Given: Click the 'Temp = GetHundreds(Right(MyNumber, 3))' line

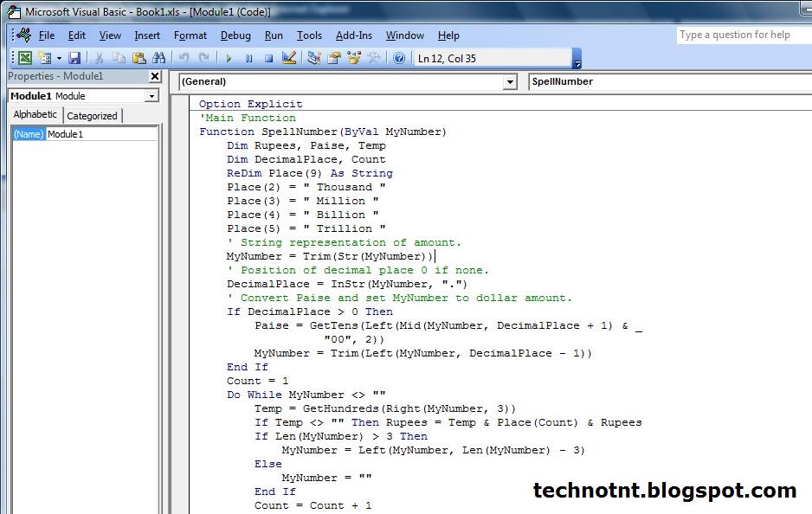Looking at the screenshot, I should (x=384, y=408).
